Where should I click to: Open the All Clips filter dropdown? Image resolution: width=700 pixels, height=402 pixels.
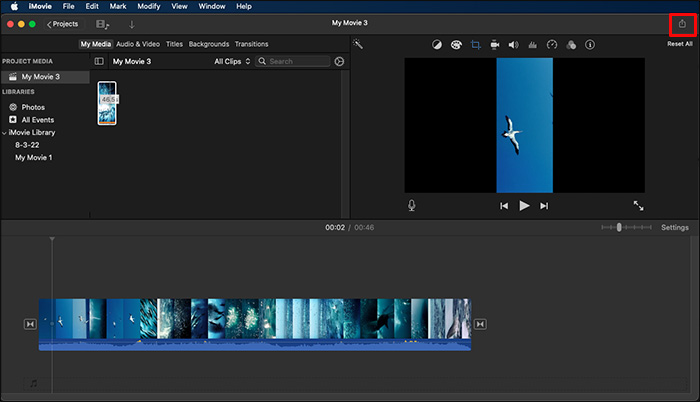pos(232,61)
